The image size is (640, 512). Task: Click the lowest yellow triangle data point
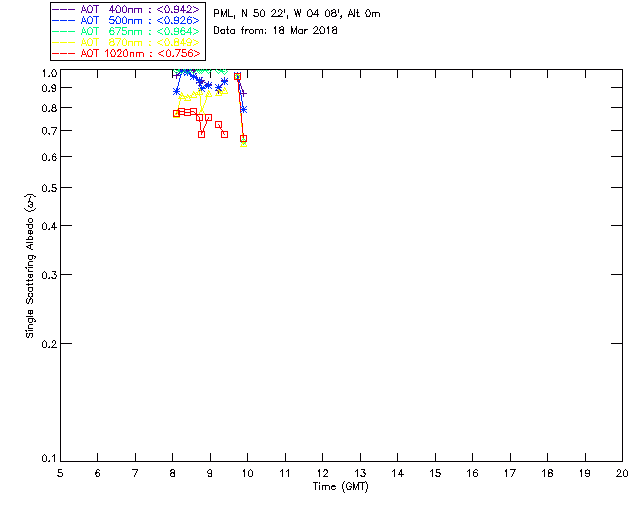(x=244, y=143)
